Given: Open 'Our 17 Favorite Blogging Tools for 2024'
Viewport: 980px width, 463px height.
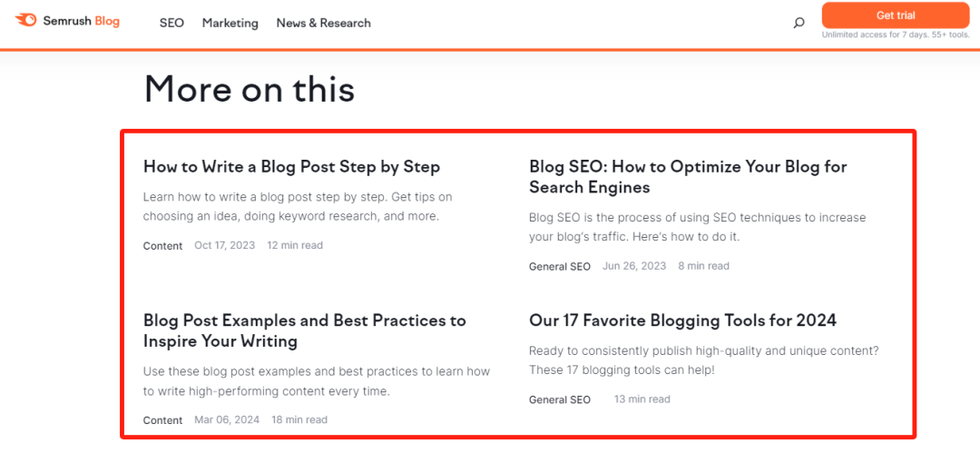Looking at the screenshot, I should click(x=682, y=320).
